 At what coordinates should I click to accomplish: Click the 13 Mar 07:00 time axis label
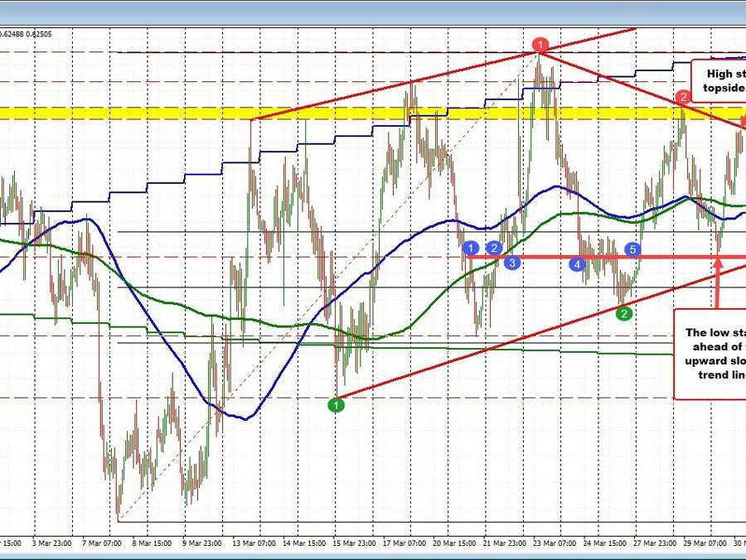254,543
